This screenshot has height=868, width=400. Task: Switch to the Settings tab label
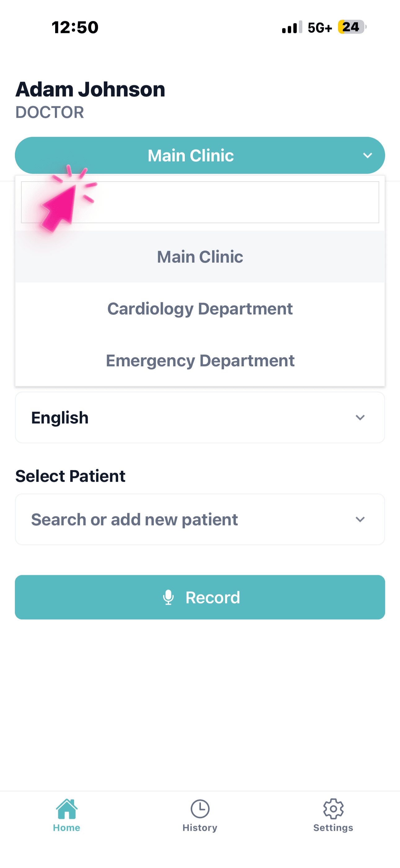[333, 828]
